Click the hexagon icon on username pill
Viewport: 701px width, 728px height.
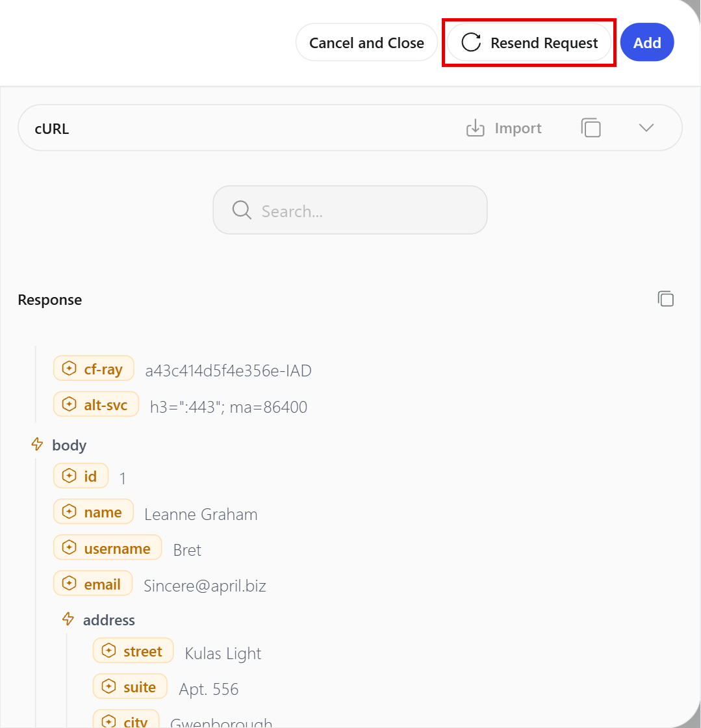[x=69, y=547]
